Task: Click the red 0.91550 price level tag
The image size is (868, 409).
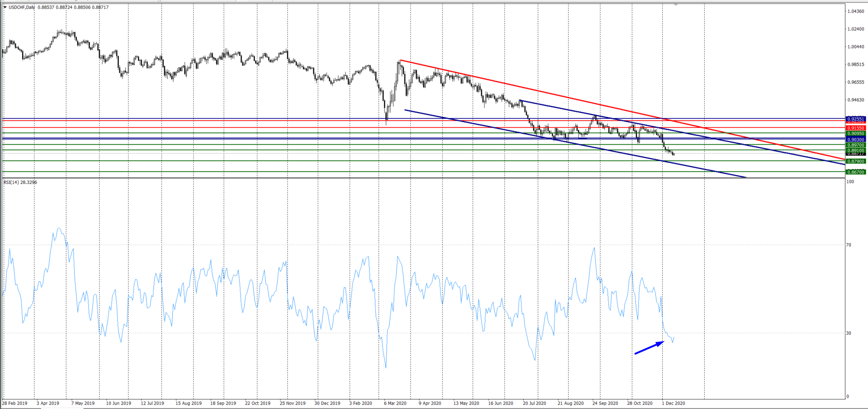Action: (855, 128)
